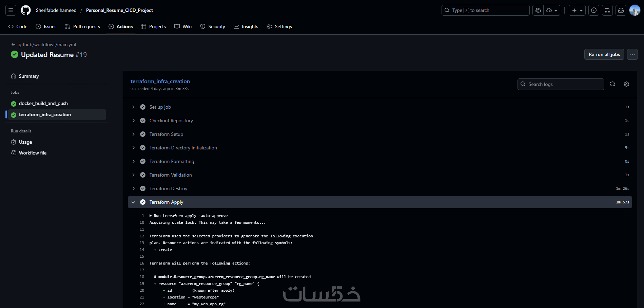The height and width of the screenshot is (308, 644).
Task: Expand the Checkout Repository step
Action: 133,121
